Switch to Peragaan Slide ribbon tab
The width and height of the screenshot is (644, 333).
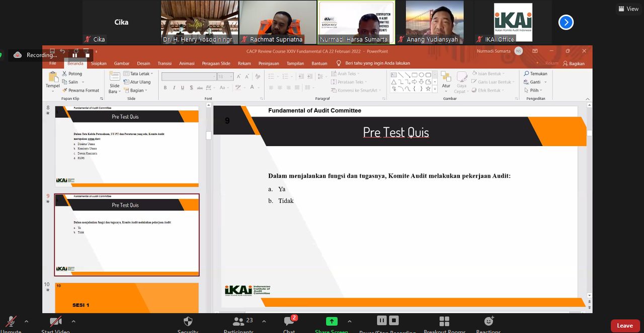(216, 63)
